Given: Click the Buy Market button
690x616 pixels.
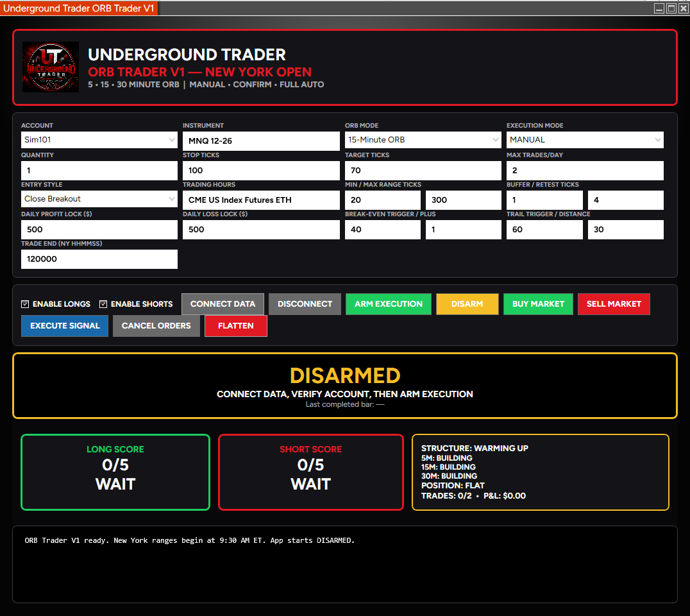Looking at the screenshot, I should tap(538, 304).
